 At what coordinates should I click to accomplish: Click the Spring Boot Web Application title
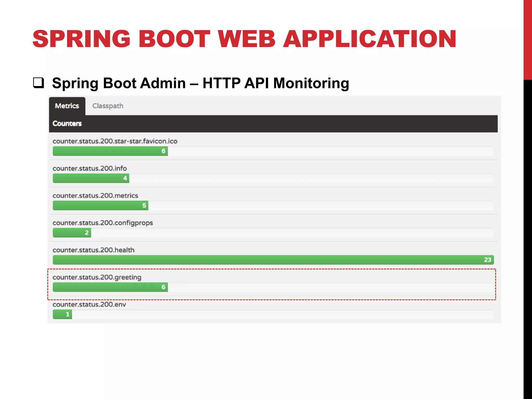(244, 39)
